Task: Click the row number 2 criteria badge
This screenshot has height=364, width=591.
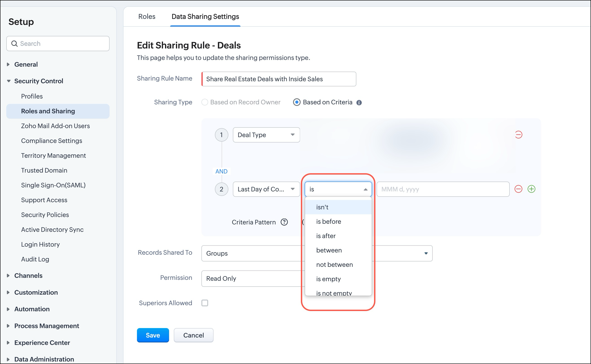Action: tap(221, 189)
